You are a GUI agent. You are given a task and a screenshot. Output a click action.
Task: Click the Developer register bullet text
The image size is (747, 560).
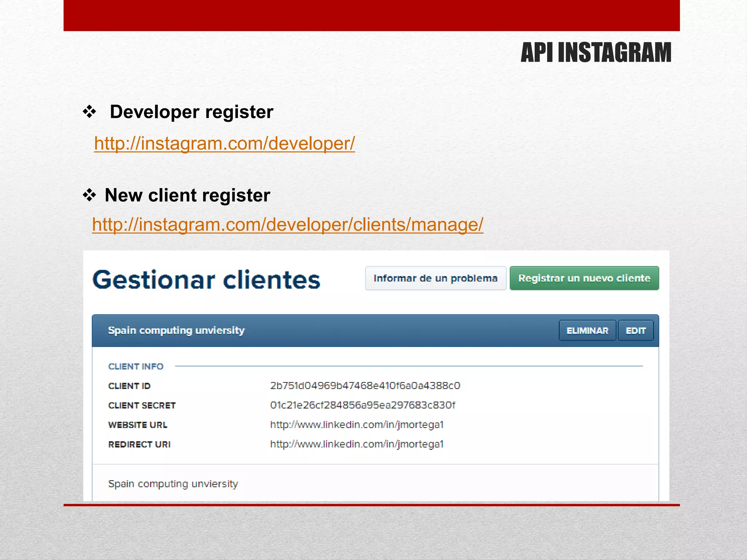pos(191,112)
